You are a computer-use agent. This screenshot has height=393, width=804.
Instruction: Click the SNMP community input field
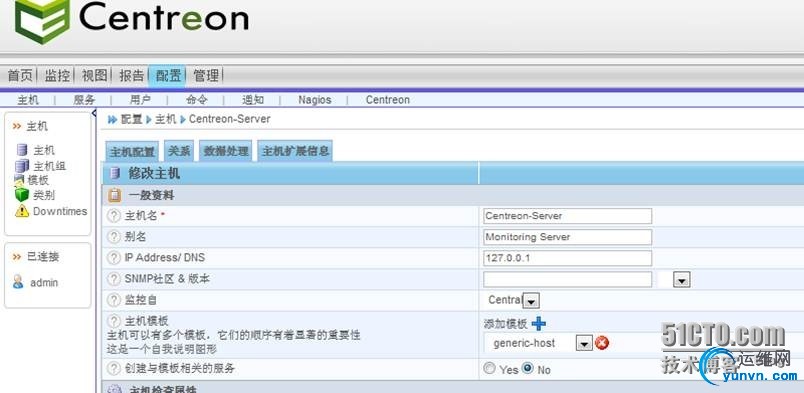pos(567,280)
